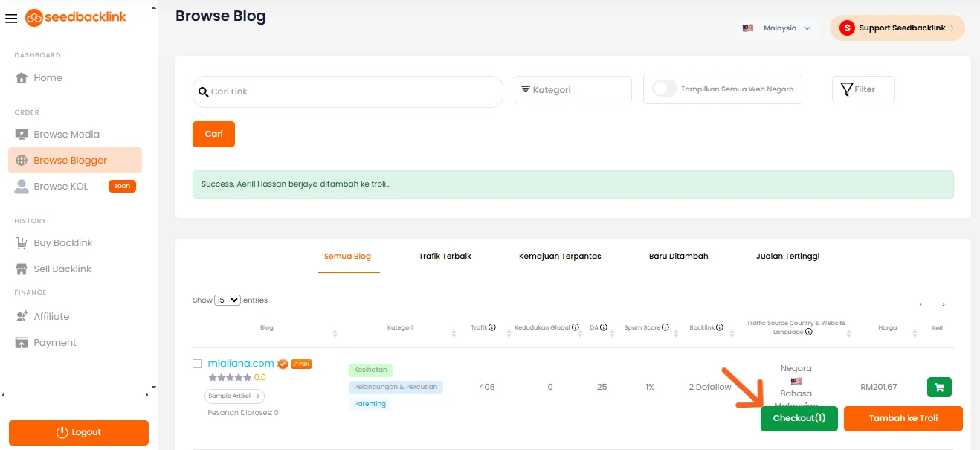Select the Jualan Tertinggi tab
The height and width of the screenshot is (450, 980).
tap(787, 256)
